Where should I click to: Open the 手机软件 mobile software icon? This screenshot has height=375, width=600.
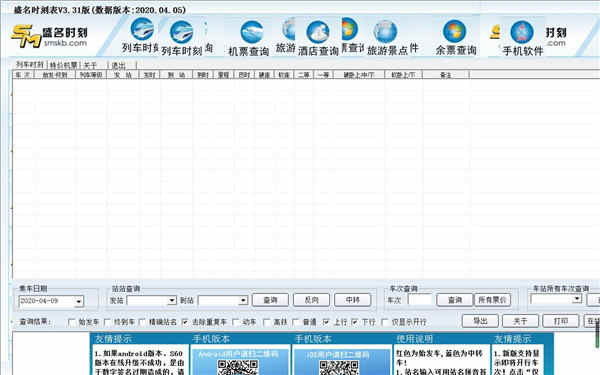click(x=522, y=32)
